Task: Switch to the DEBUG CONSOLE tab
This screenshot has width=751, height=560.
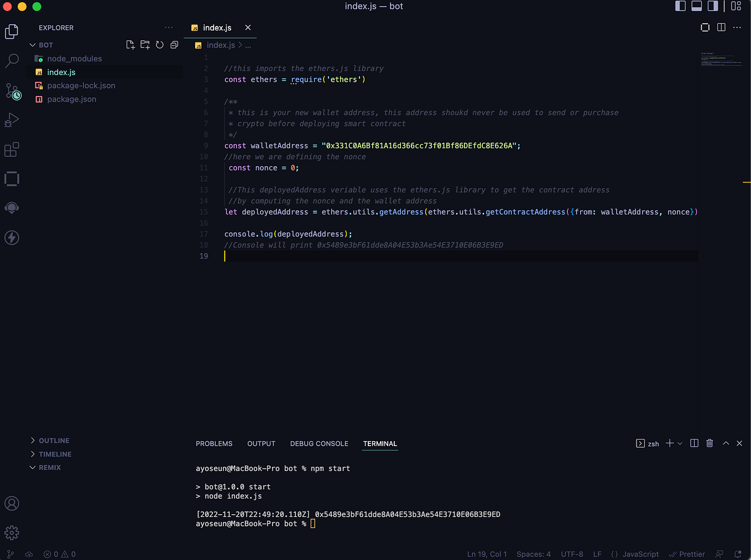Action: [x=319, y=443]
